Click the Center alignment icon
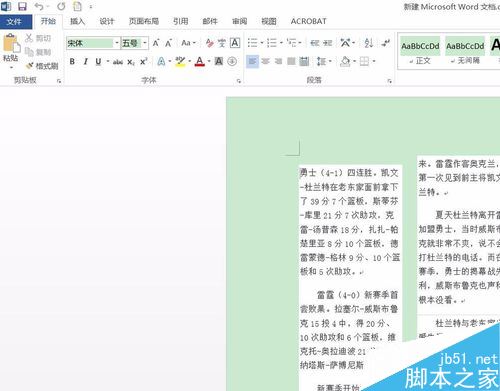The height and width of the screenshot is (391, 500). click(266, 62)
